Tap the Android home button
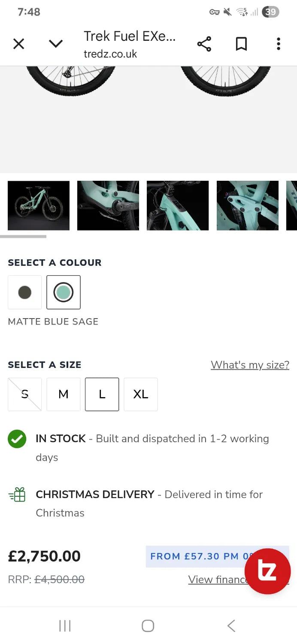 click(148, 626)
